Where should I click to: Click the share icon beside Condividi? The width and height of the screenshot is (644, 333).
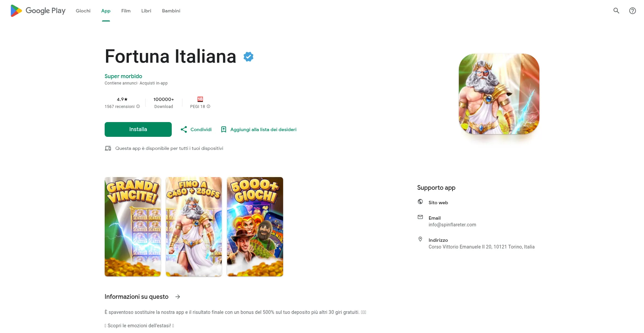184,129
